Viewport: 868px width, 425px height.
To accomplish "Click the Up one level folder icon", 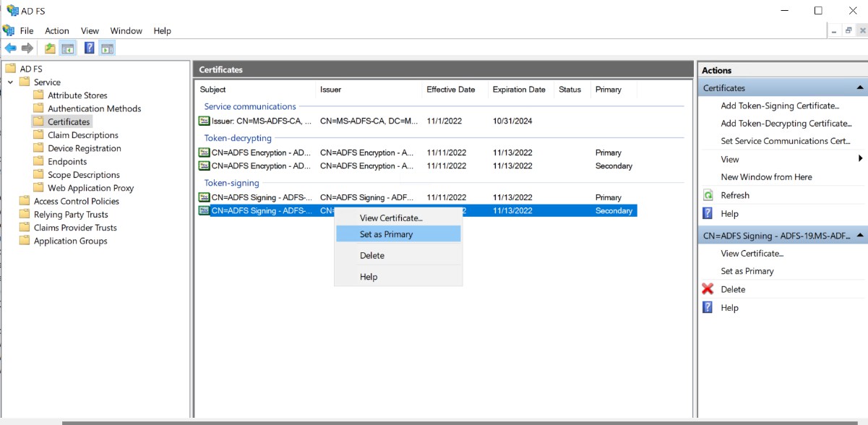I will coord(50,48).
